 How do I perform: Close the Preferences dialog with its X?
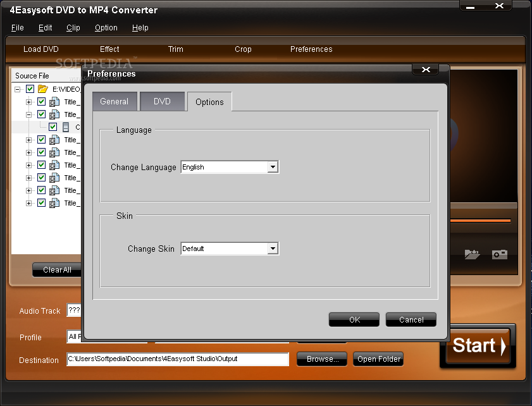(x=426, y=70)
